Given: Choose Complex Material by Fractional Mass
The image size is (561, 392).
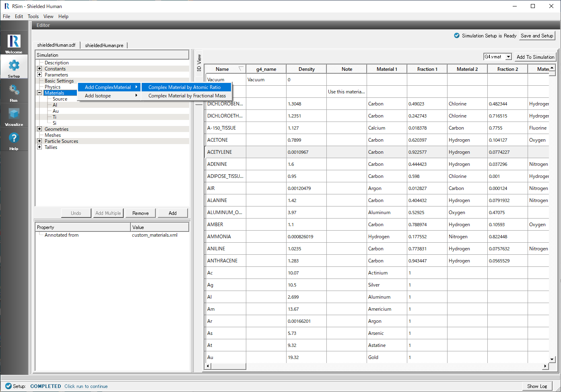Looking at the screenshot, I should point(186,95).
